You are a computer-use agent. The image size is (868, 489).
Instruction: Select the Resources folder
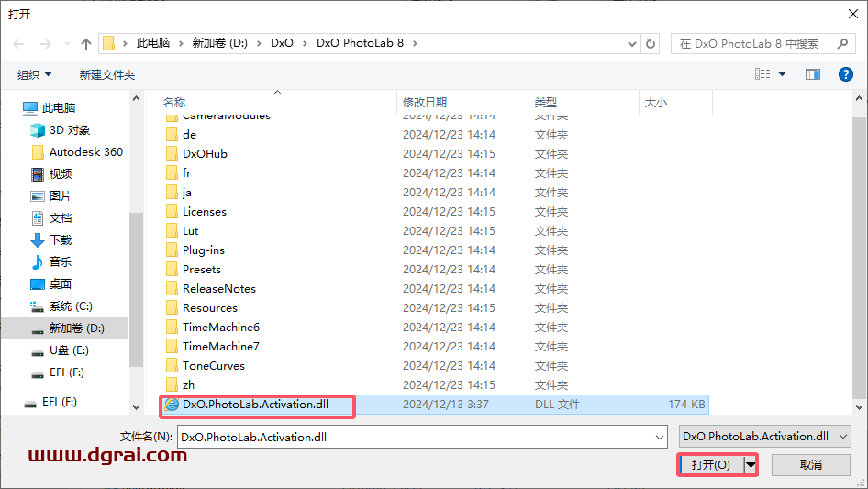coord(210,308)
